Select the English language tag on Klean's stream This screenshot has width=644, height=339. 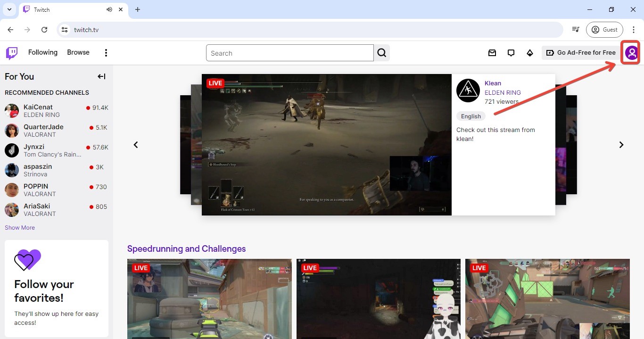471,116
